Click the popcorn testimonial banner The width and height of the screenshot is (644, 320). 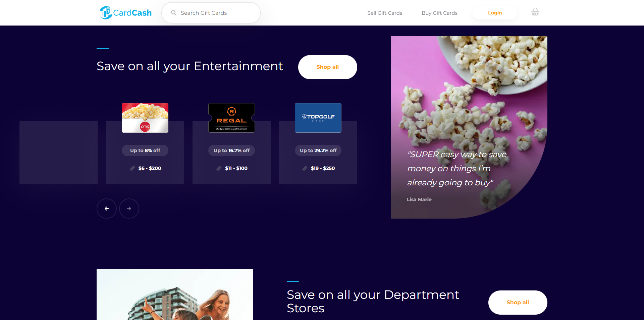pyautogui.click(x=469, y=127)
